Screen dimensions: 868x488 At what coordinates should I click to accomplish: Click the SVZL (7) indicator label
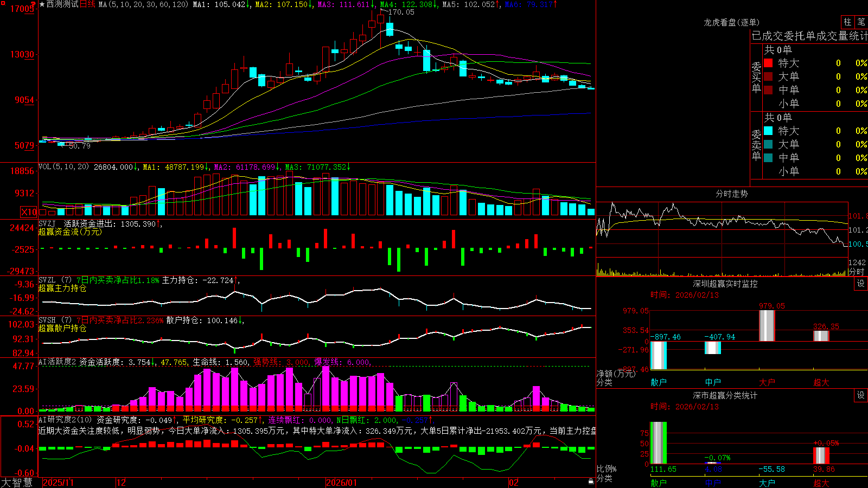coord(55,280)
